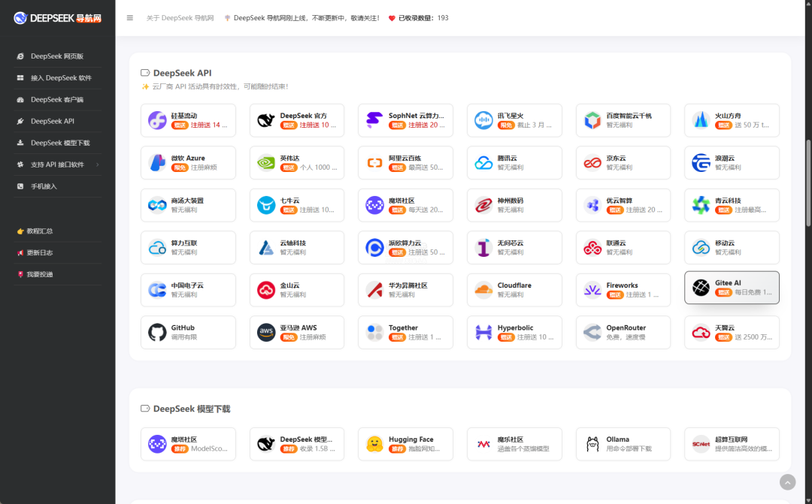Open the Gitee AI card
The image size is (812, 504).
(x=732, y=287)
